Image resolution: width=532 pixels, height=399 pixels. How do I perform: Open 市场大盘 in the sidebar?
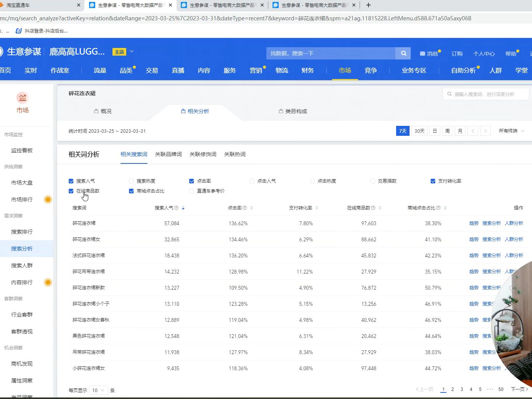(x=22, y=183)
